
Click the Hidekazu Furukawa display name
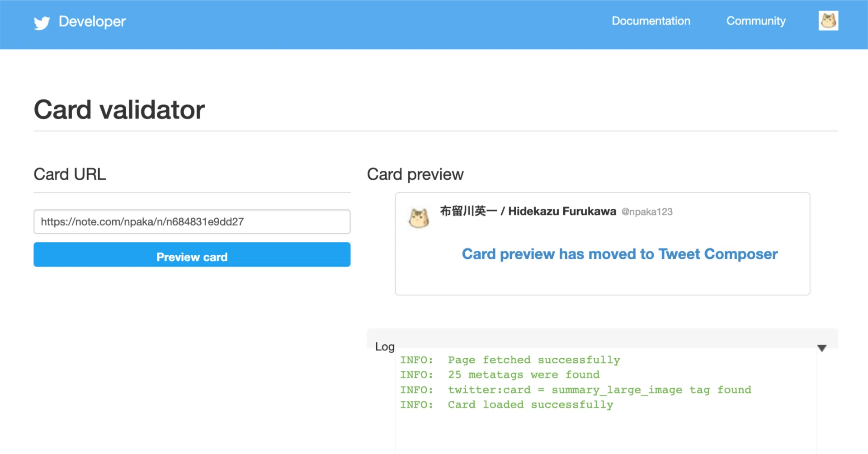click(528, 211)
